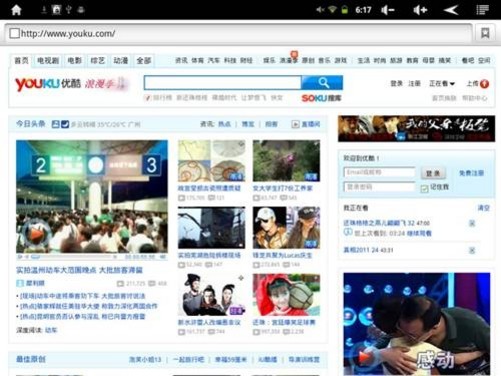The height and width of the screenshot is (376, 501).
Task: Open the menu icon at the status bar's end
Action: (x=482, y=10)
